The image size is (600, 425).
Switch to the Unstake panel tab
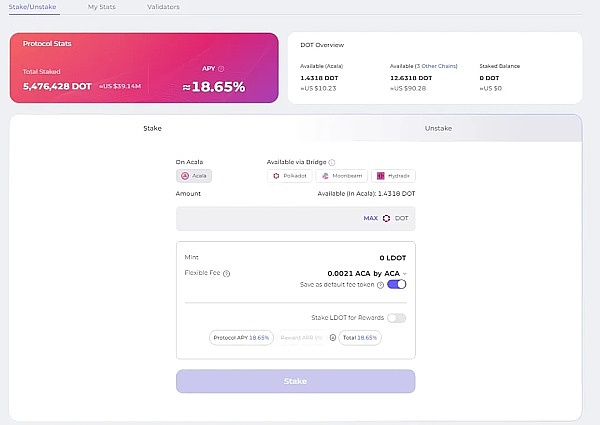[x=438, y=128]
